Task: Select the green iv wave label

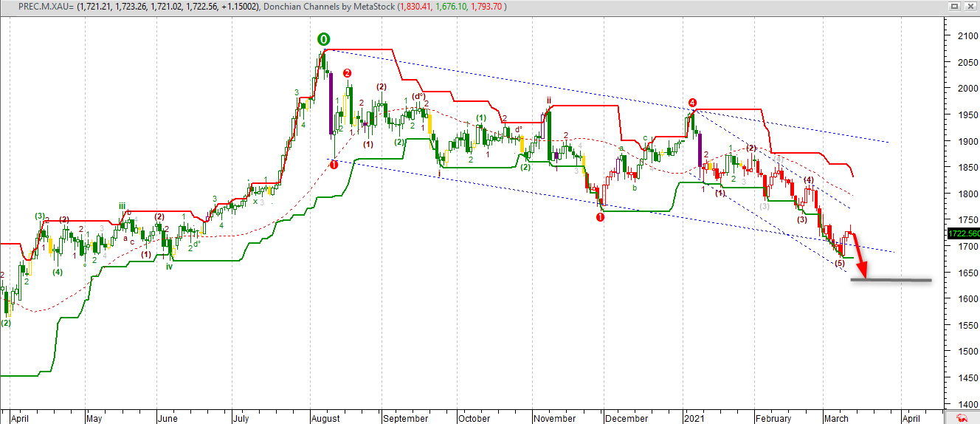Action: click(x=169, y=266)
